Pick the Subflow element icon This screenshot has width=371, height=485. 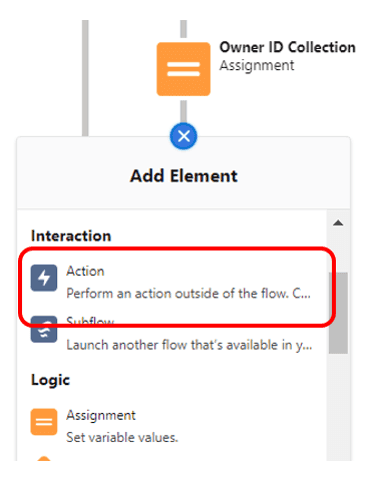click(44, 330)
